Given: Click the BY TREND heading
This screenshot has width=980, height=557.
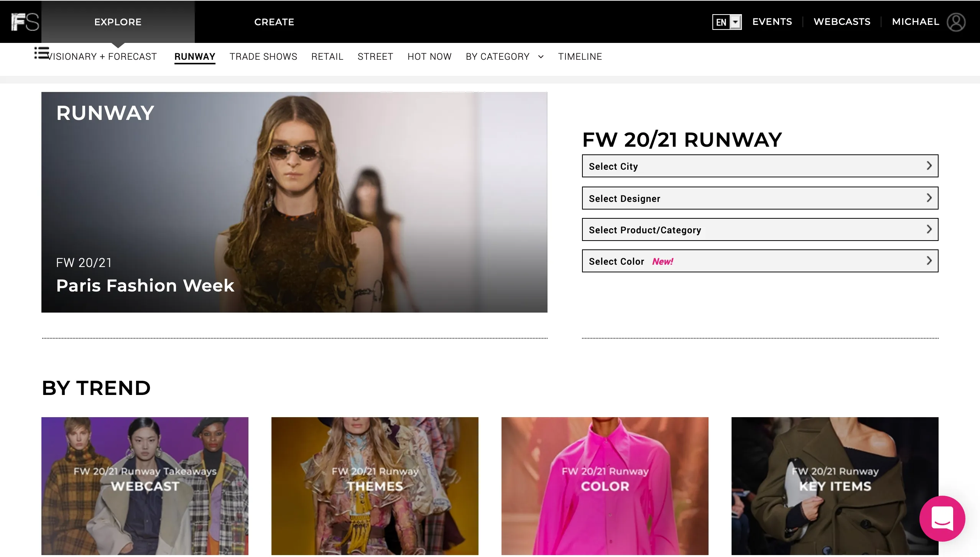Looking at the screenshot, I should coord(96,388).
